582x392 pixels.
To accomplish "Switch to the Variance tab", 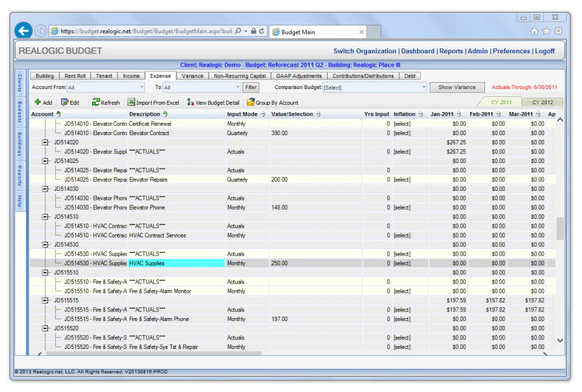I will pyautogui.click(x=192, y=76).
